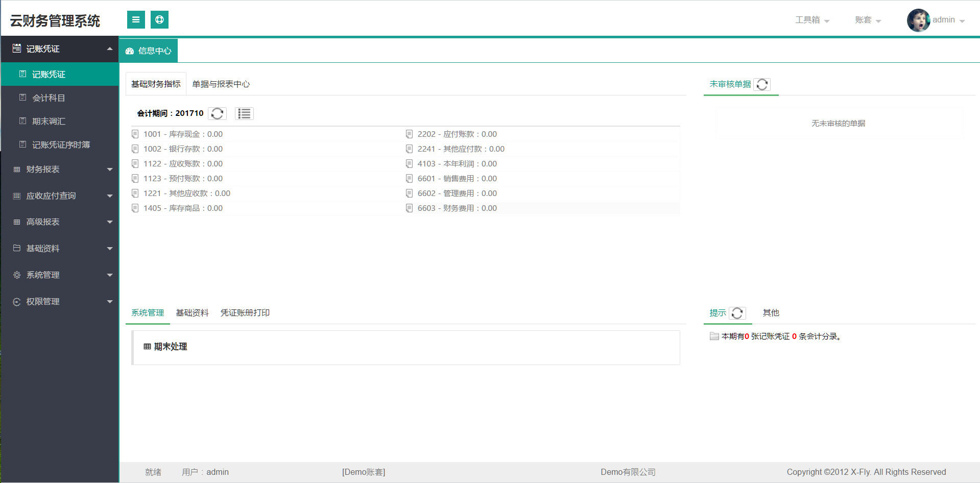Click the 6603 财务费用 document icon
The height and width of the screenshot is (483, 980).
click(x=410, y=208)
